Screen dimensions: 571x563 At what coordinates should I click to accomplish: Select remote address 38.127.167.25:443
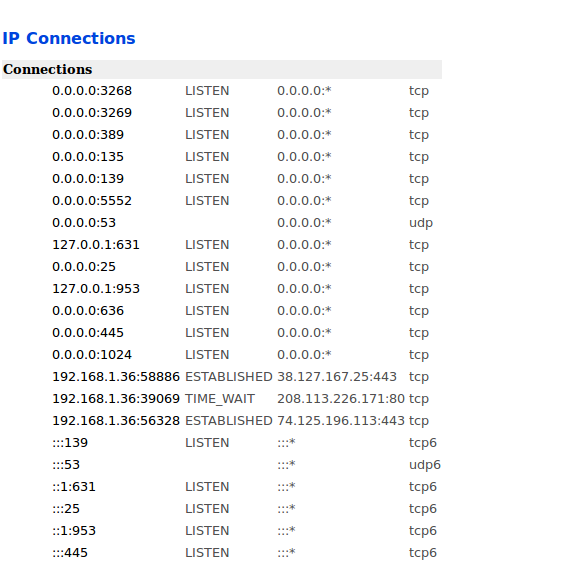point(337,377)
